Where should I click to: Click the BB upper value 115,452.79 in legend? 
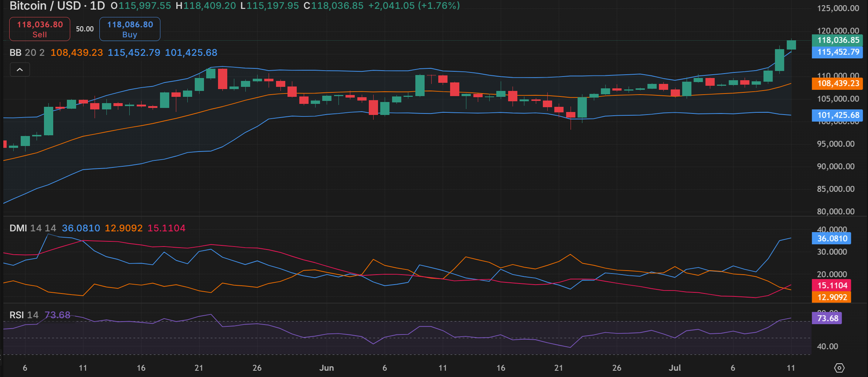[x=134, y=52]
